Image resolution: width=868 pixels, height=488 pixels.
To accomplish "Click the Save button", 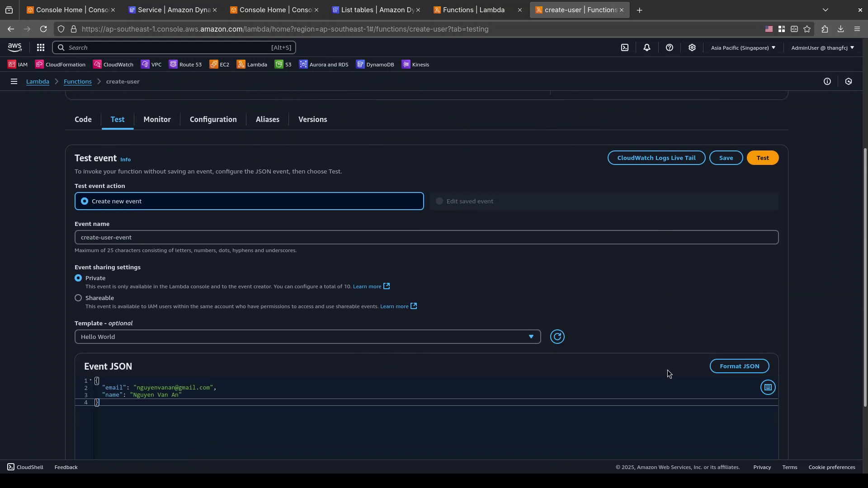I will (726, 158).
